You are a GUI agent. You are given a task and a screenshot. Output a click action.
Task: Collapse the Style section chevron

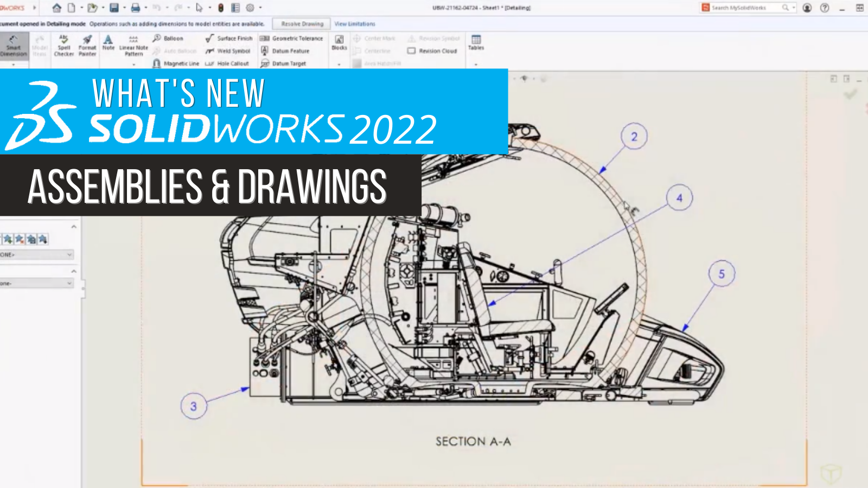tap(74, 227)
